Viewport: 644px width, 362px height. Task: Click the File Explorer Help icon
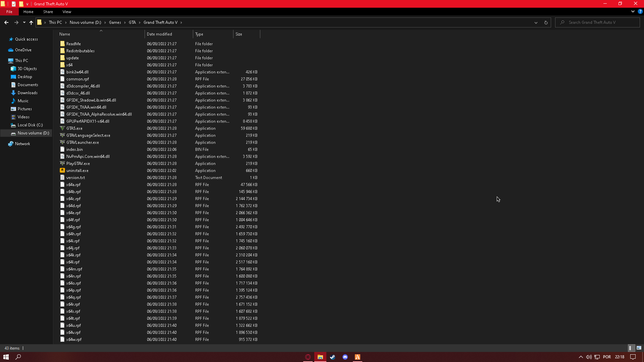click(x=640, y=11)
